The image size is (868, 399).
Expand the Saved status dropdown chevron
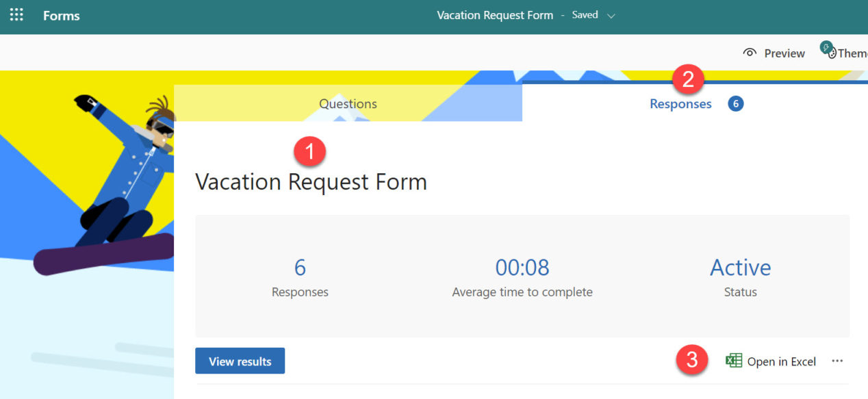tap(611, 15)
